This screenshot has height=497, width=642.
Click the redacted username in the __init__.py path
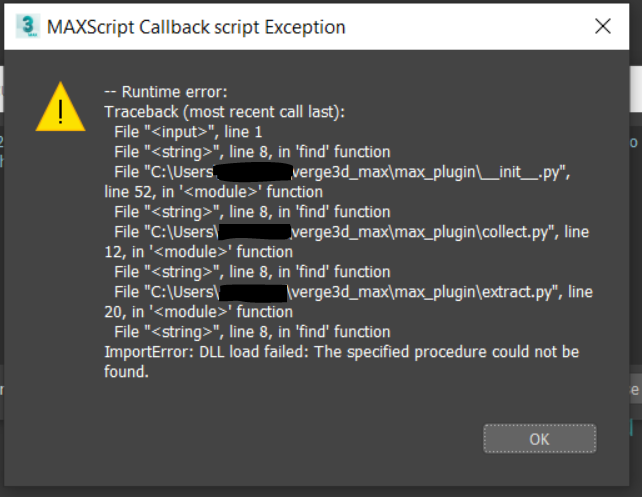253,172
